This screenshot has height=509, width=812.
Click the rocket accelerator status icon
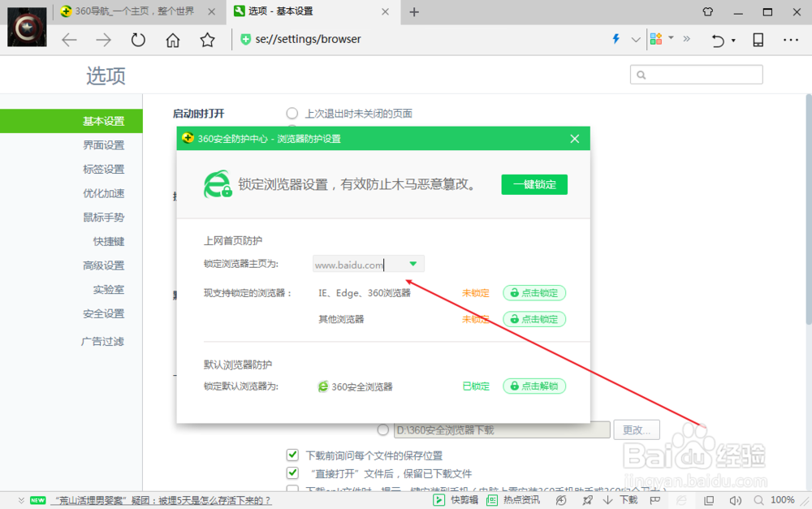(x=587, y=500)
